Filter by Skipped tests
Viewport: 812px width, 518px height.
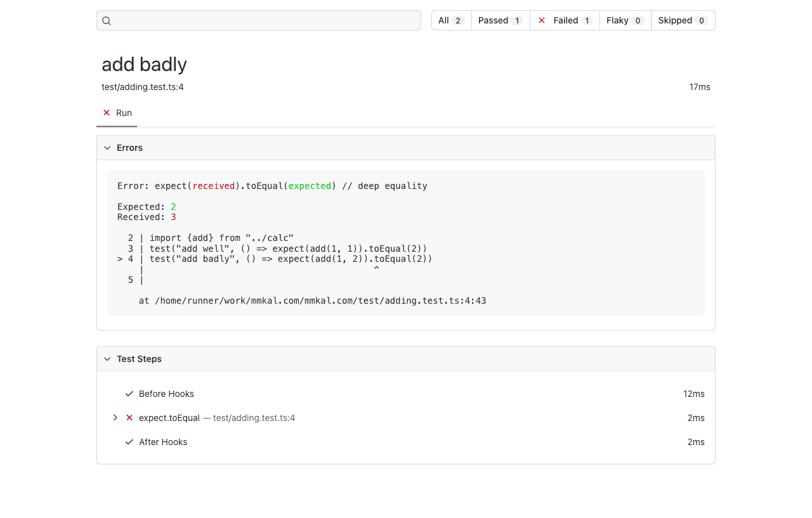(x=682, y=20)
